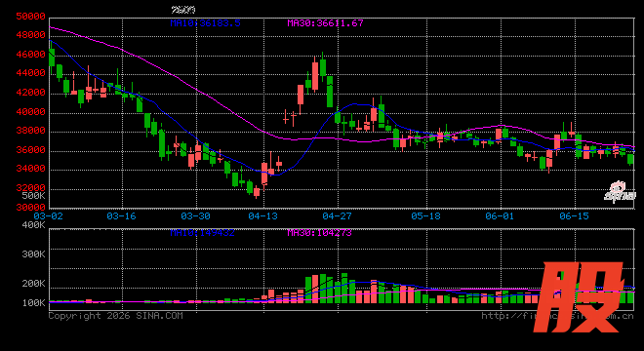This screenshot has height=351, width=644.
Task: Select the 34000 price axis label
Action: coord(30,169)
